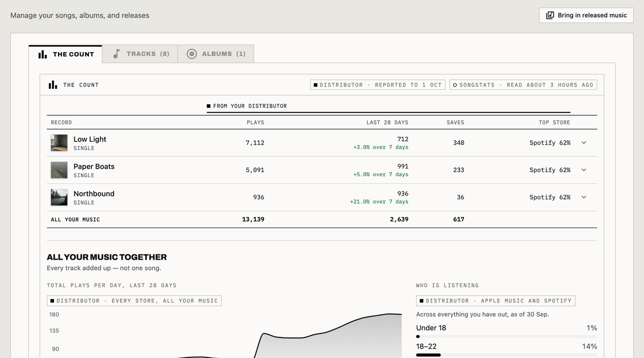644x358 pixels.
Task: Click the Who Is Listening label
Action: (447, 285)
